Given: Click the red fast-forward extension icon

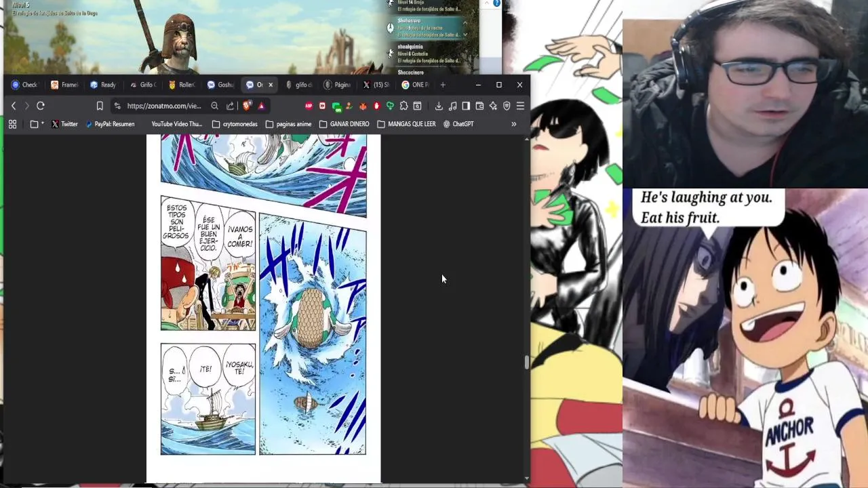Looking at the screenshot, I should pyautogui.click(x=322, y=106).
